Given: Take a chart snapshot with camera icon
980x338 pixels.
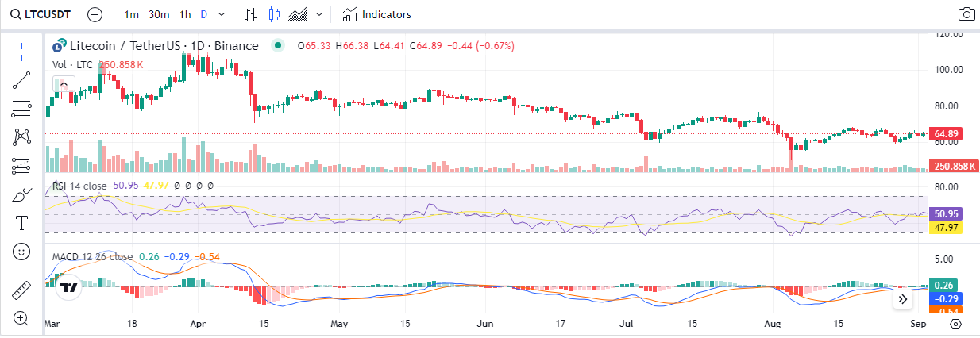Looking at the screenshot, I should (966, 14).
